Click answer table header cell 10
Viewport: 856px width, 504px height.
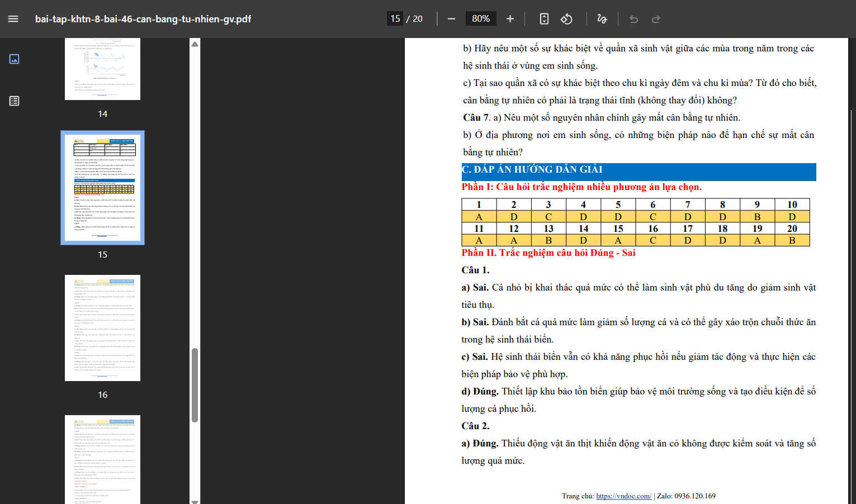tap(792, 205)
